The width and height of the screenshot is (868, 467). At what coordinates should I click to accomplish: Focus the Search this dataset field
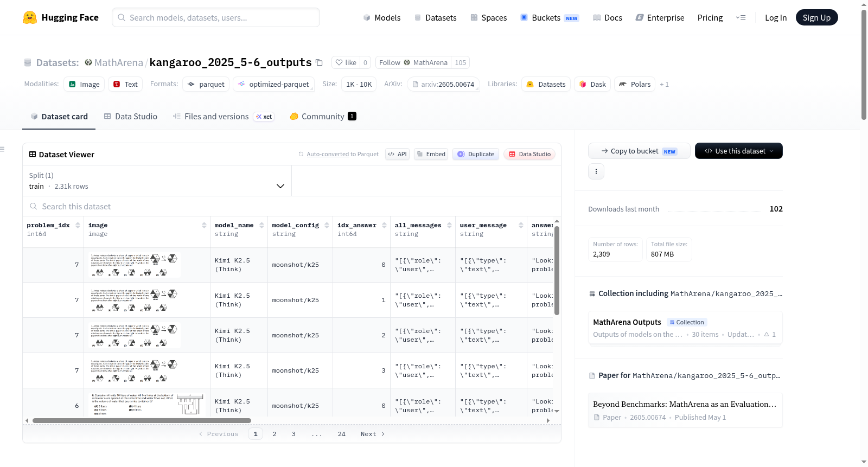(x=292, y=206)
